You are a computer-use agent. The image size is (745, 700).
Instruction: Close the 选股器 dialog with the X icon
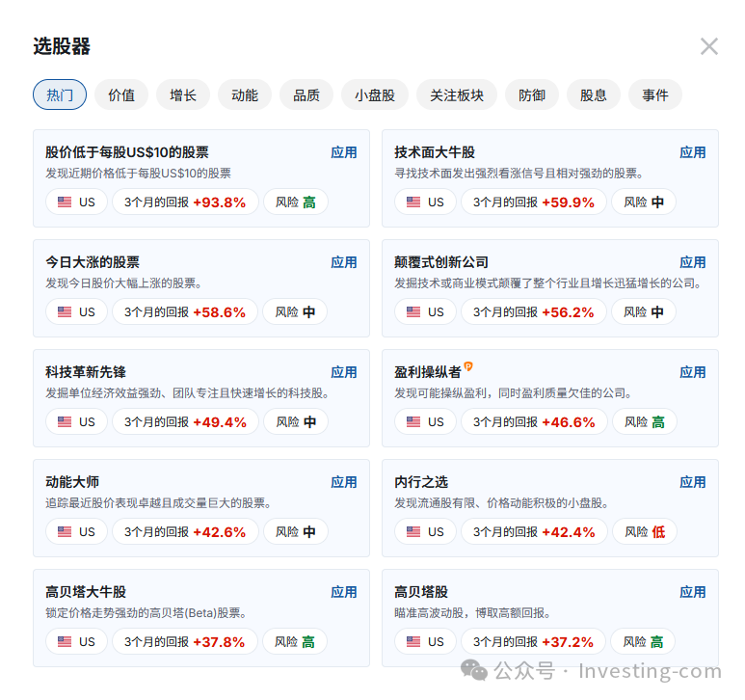pos(709,46)
